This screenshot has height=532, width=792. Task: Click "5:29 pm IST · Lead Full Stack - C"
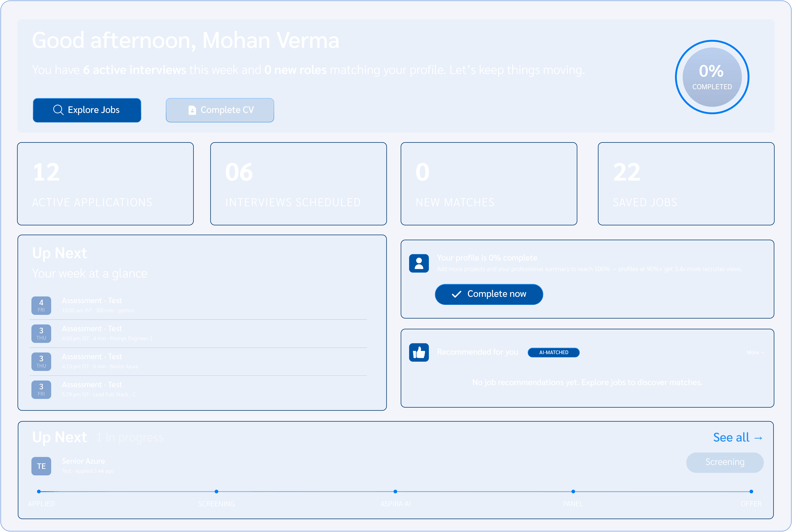[x=99, y=395]
